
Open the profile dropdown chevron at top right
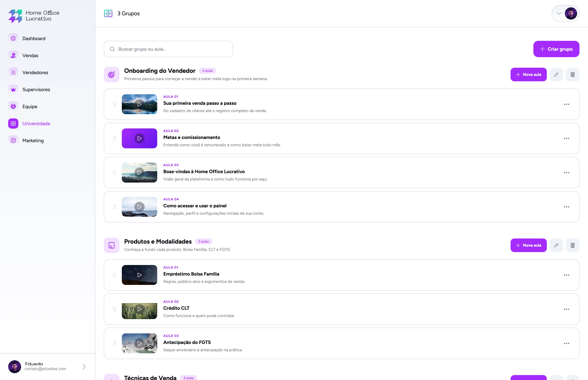[559, 13]
